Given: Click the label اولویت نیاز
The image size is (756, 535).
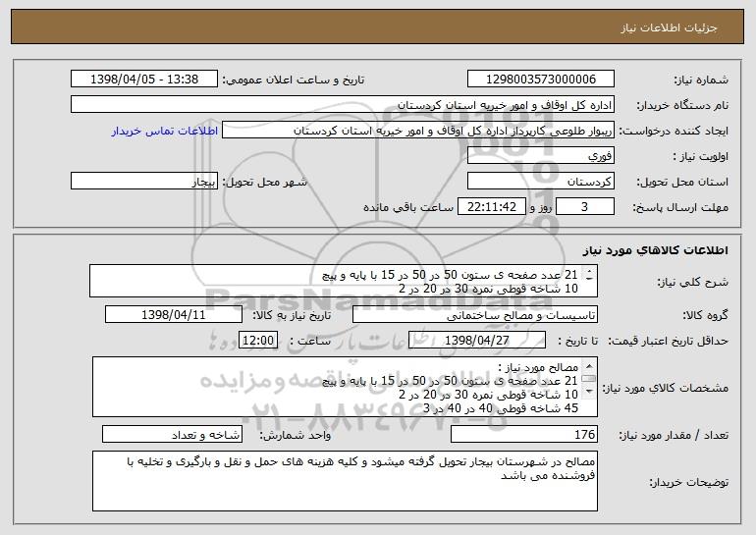Looking at the screenshot, I should (x=700, y=157).
